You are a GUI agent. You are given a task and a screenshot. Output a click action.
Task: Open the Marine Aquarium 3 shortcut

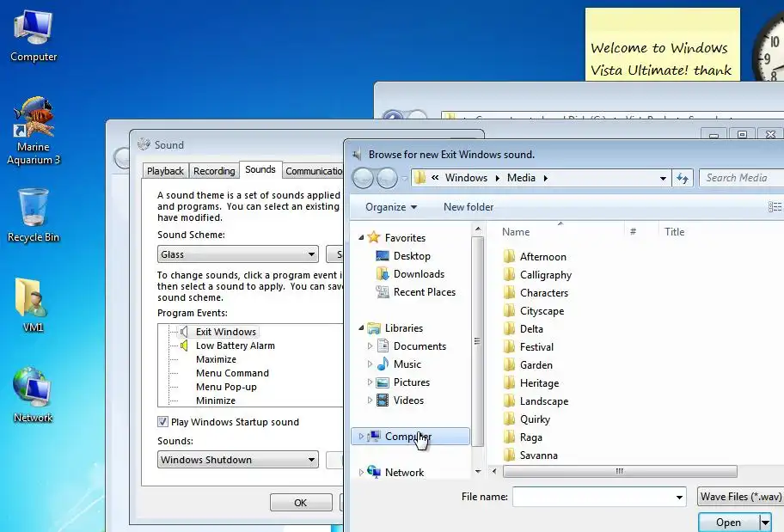point(34,131)
